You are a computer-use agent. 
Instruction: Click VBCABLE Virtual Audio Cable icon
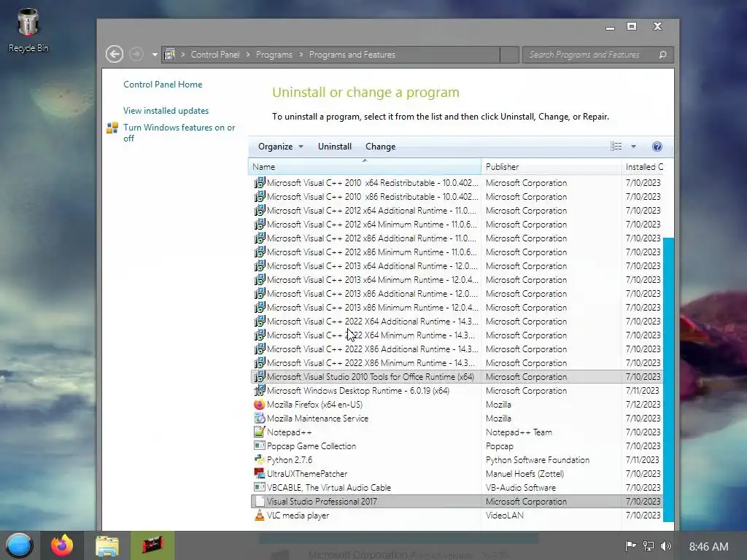tap(260, 487)
